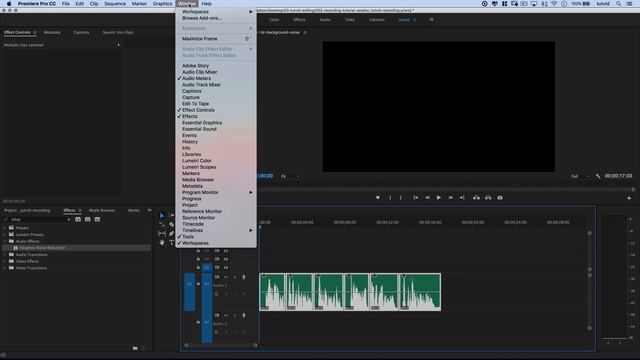
Task: Step back one frame
Action: (x=427, y=198)
